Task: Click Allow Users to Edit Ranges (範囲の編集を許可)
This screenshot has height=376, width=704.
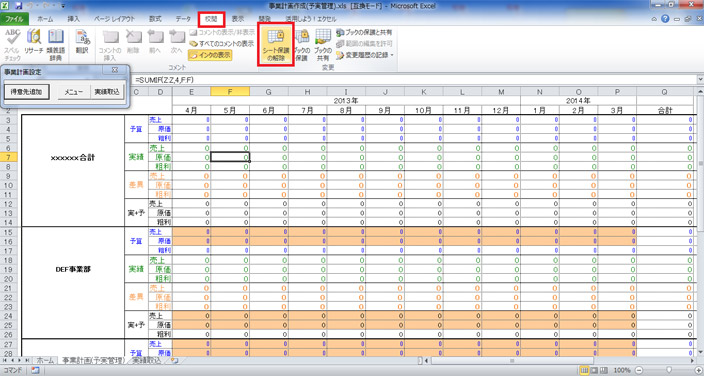Action: [x=364, y=44]
